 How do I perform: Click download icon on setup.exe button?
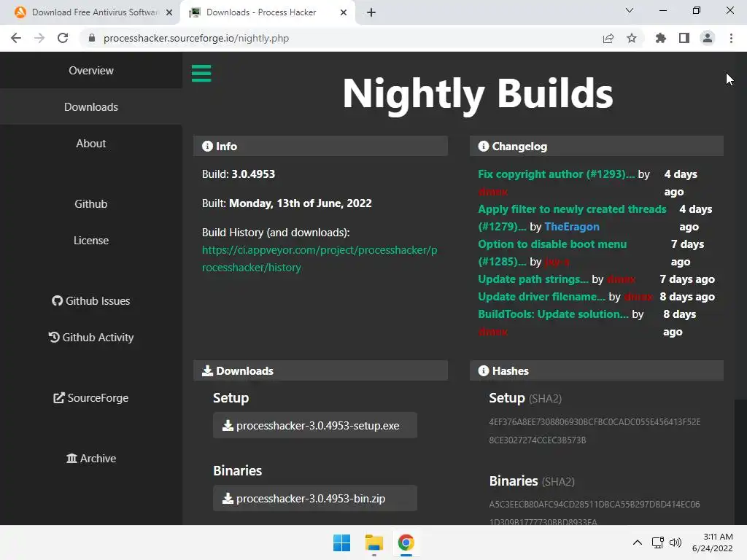coord(228,425)
